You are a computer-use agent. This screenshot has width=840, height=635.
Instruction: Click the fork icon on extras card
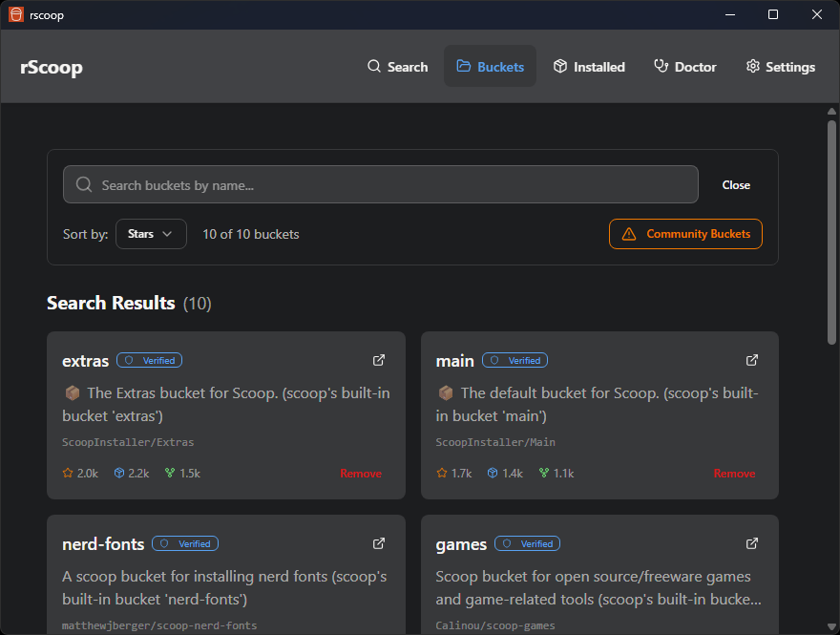click(170, 473)
